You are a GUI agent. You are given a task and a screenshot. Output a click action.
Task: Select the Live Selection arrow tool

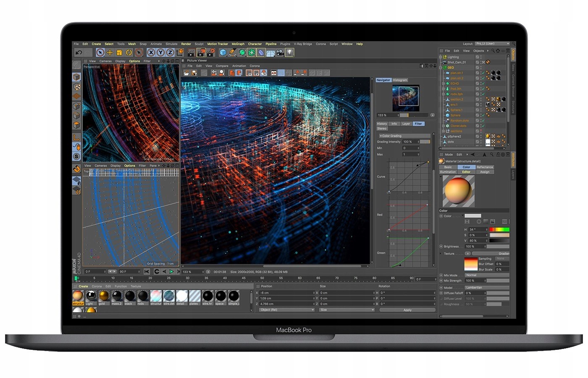click(x=100, y=52)
